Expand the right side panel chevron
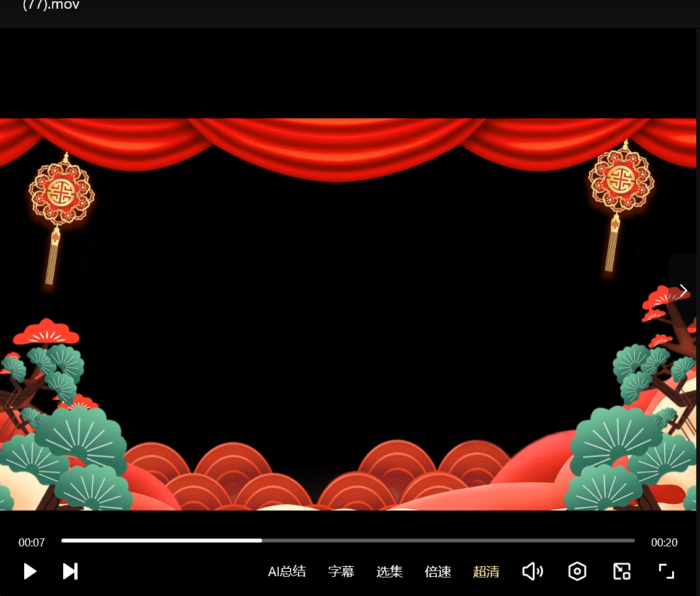Viewport: 700px width, 596px height. click(683, 291)
